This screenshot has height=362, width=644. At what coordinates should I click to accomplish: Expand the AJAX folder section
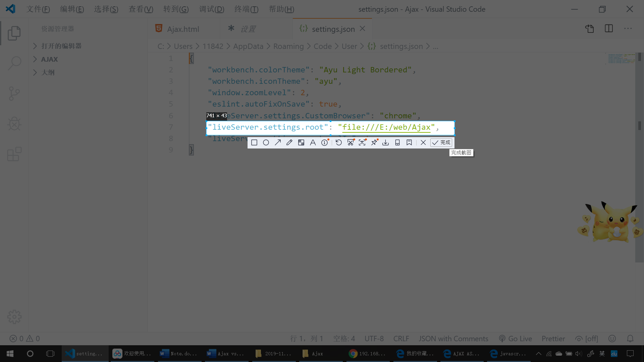[49, 59]
